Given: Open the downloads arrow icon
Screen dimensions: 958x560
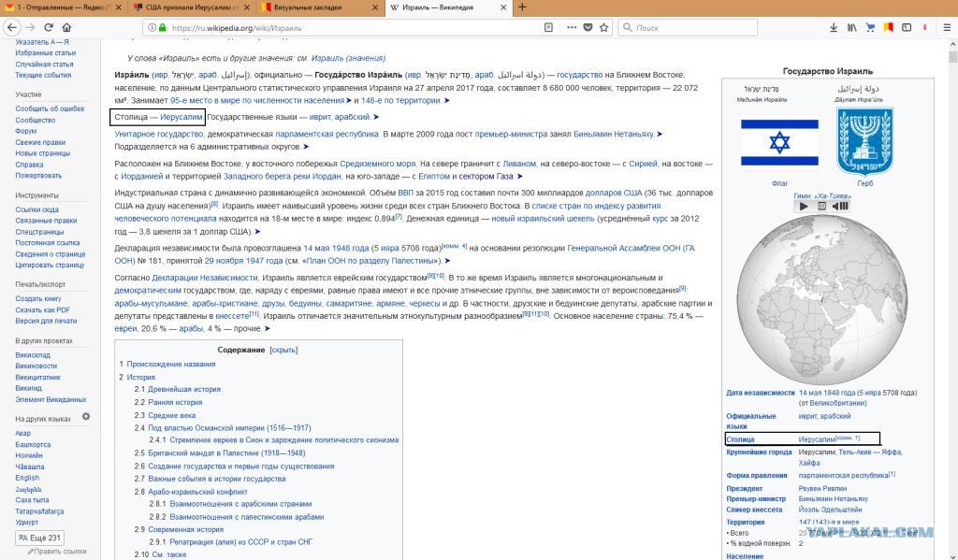Looking at the screenshot, I should pyautogui.click(x=834, y=27).
